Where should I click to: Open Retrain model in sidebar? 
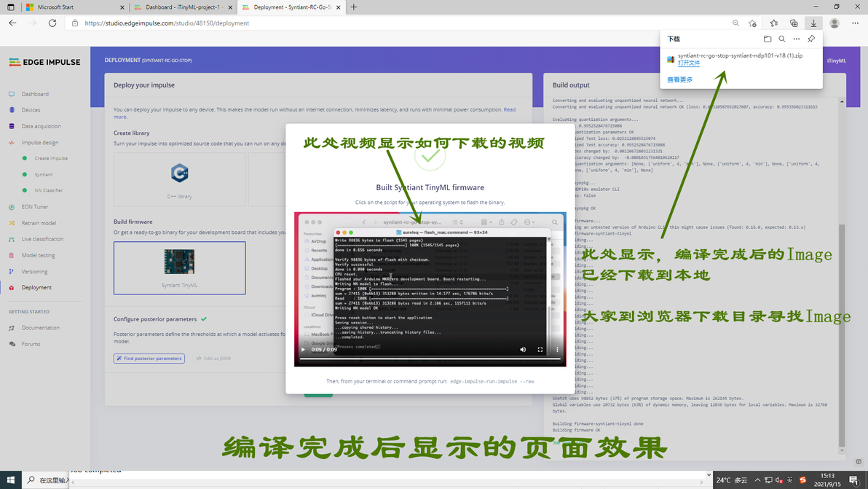(x=39, y=223)
